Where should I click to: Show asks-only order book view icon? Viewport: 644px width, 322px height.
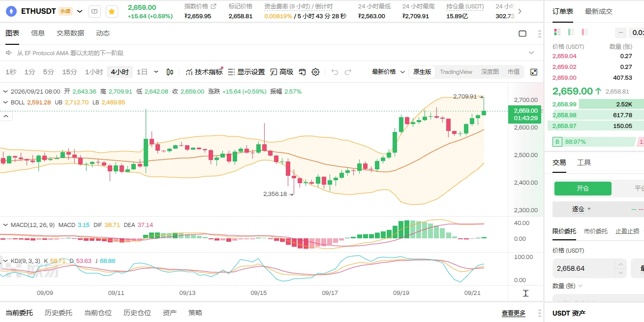[585, 32]
